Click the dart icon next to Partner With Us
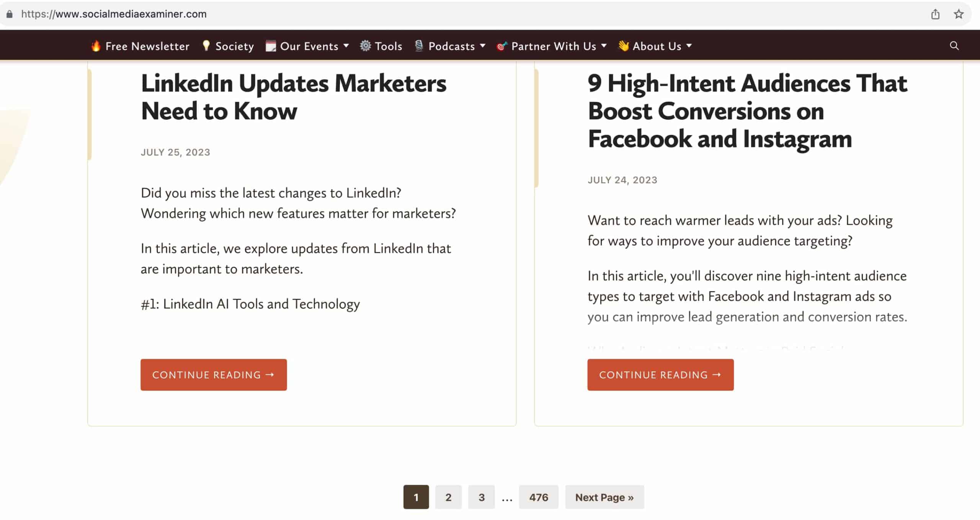This screenshot has height=520, width=980. (x=502, y=46)
